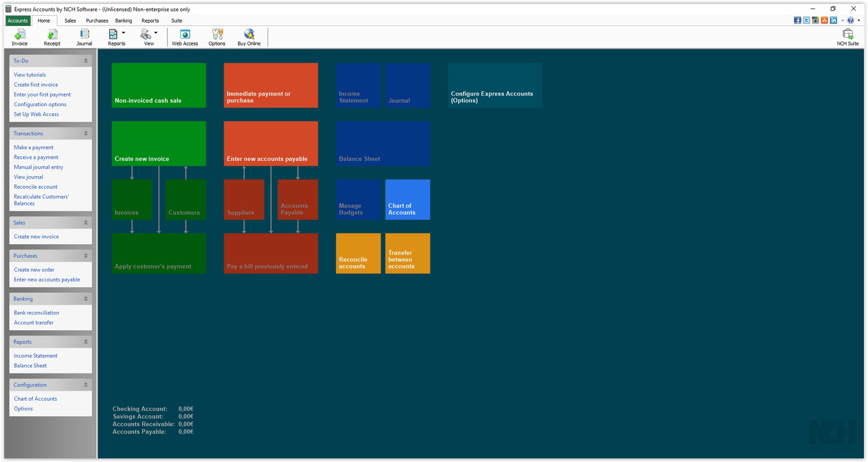The image size is (868, 462).
Task: Share on StumbleUpon icon
Action: click(825, 20)
